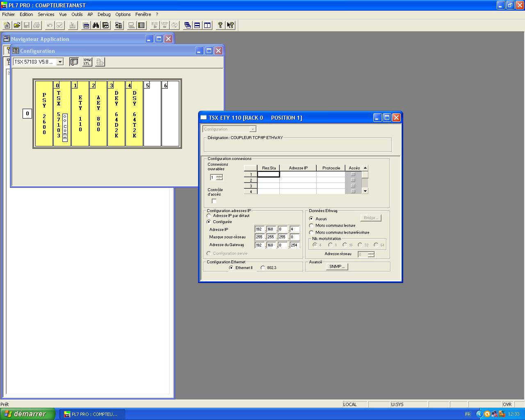Viewport: 525px width, 420px height.
Task: Click the connections table scroll down arrow
Action: [x=365, y=191]
